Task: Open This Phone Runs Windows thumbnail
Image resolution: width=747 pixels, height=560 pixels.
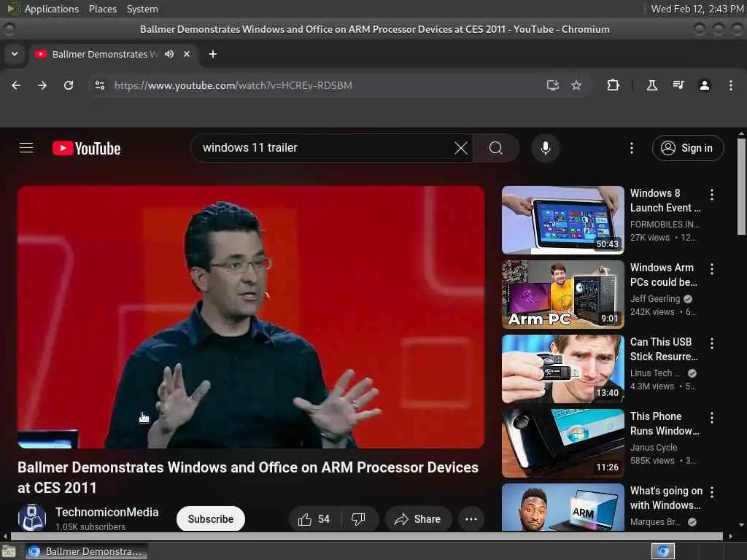Action: [562, 443]
